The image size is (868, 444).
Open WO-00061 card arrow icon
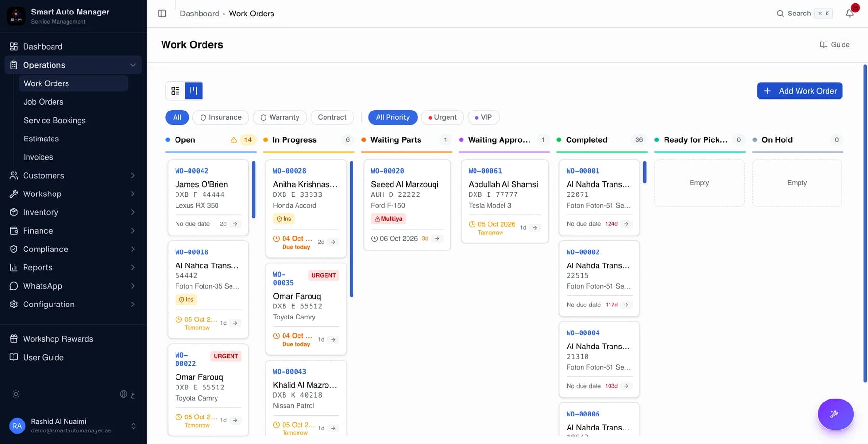[535, 228]
